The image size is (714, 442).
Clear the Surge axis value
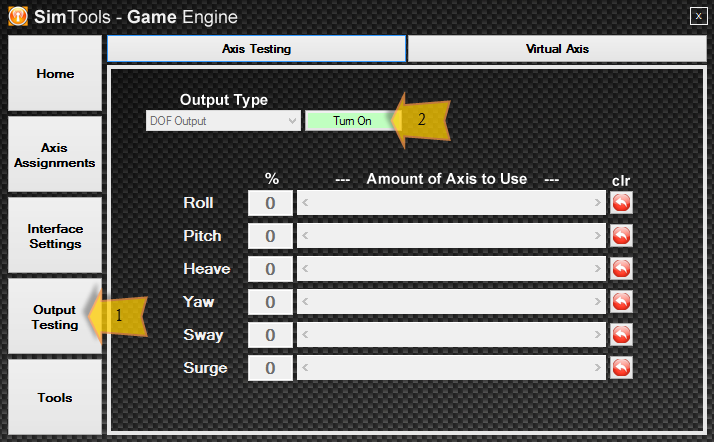[x=621, y=367]
